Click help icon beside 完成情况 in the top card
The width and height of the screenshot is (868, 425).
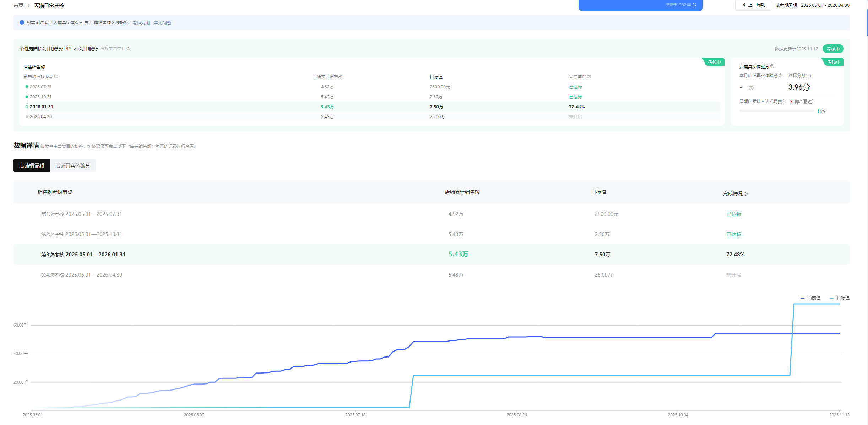coord(589,77)
